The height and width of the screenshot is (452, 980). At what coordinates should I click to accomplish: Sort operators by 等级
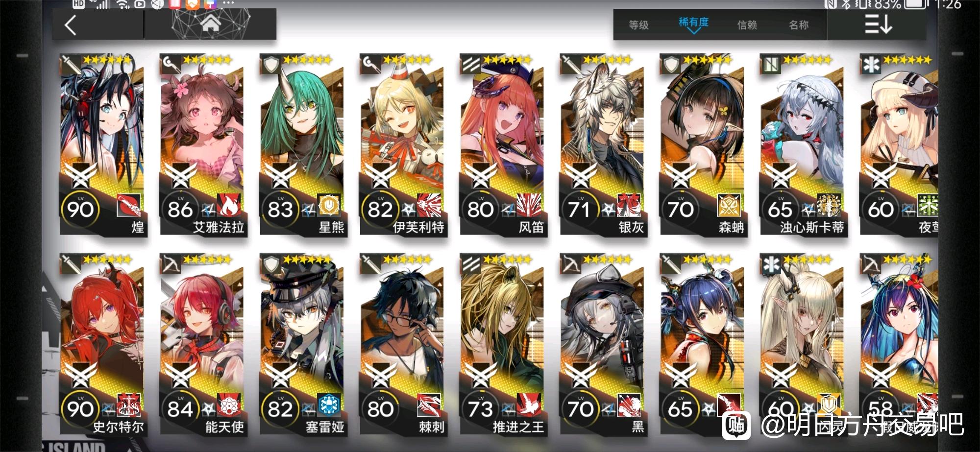pyautogui.click(x=638, y=25)
